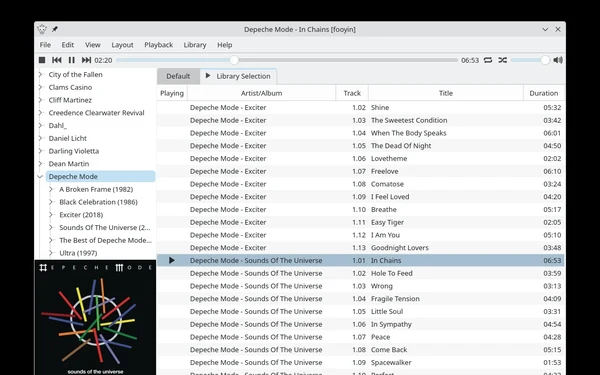Expand Black Celebration (1986) album
The image size is (600, 375).
[51, 202]
